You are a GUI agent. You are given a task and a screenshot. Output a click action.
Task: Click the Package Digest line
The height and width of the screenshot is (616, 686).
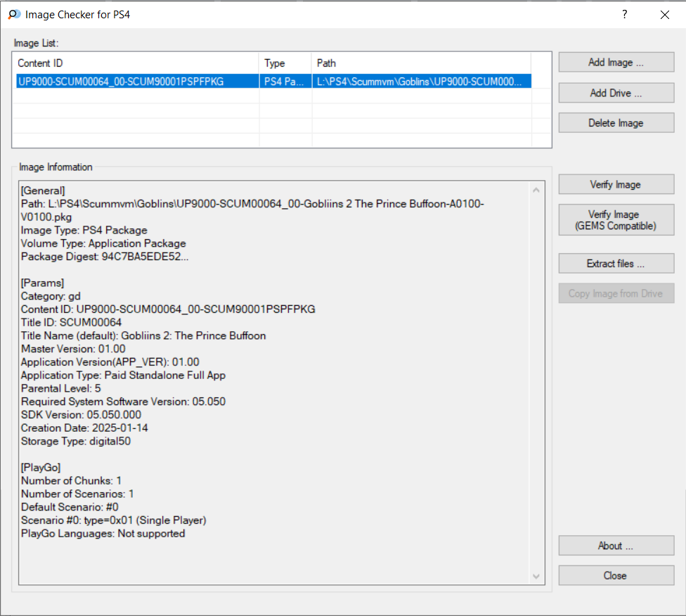coord(105,257)
